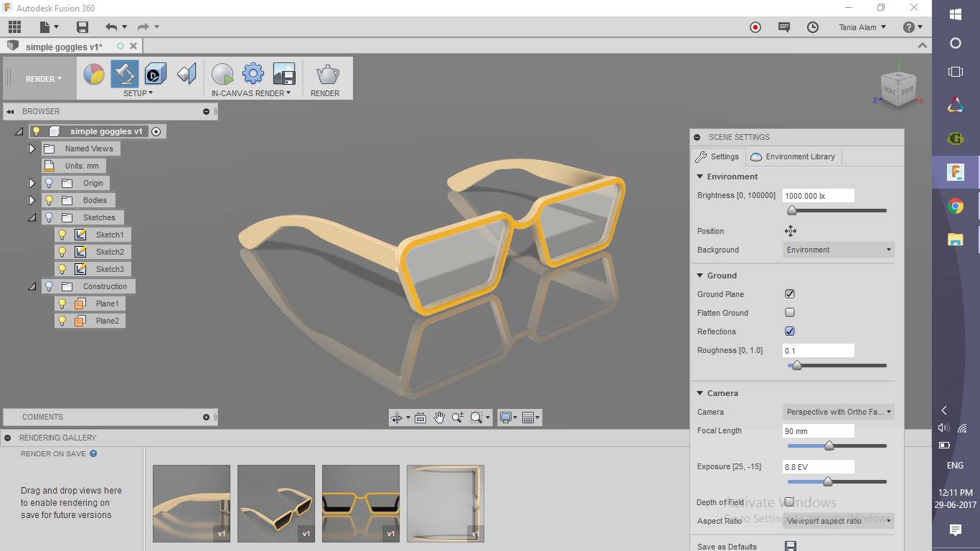Image resolution: width=980 pixels, height=551 pixels.
Task: Start the In-Canvas Render icon
Action: pos(223,74)
